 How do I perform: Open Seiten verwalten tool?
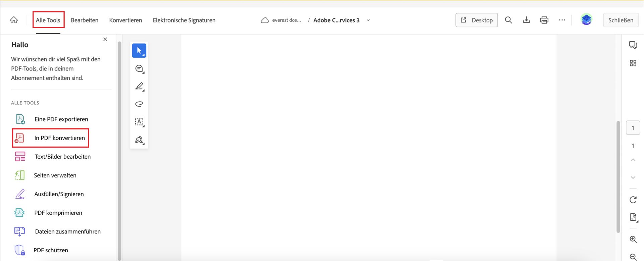[45, 175]
